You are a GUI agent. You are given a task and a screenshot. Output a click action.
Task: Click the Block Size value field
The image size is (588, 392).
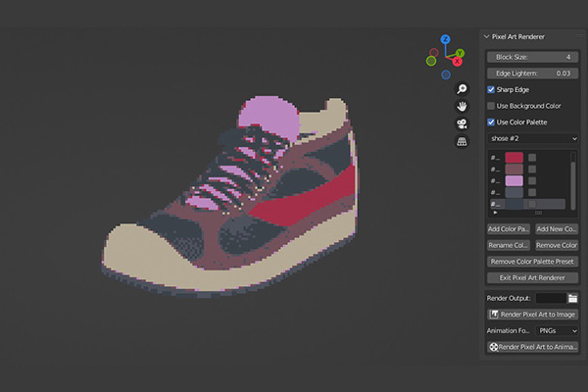pyautogui.click(x=532, y=57)
